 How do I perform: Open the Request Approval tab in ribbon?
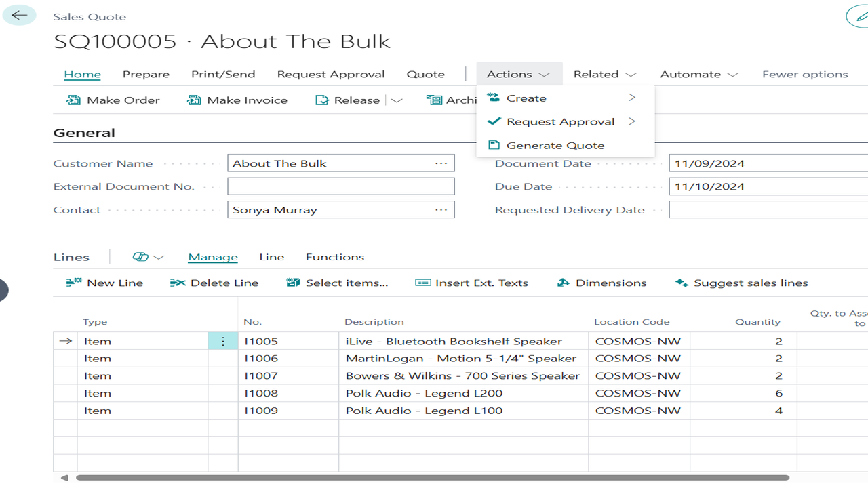(x=331, y=74)
